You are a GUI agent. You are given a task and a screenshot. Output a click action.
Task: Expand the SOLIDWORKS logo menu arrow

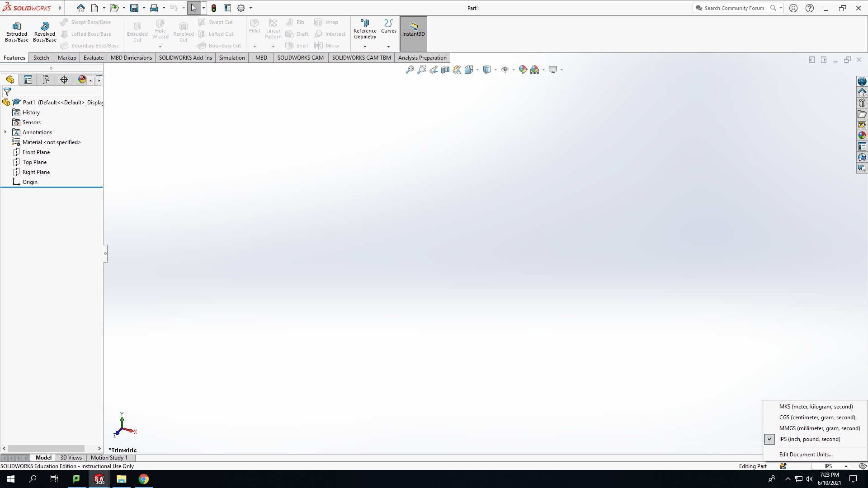tap(60, 8)
